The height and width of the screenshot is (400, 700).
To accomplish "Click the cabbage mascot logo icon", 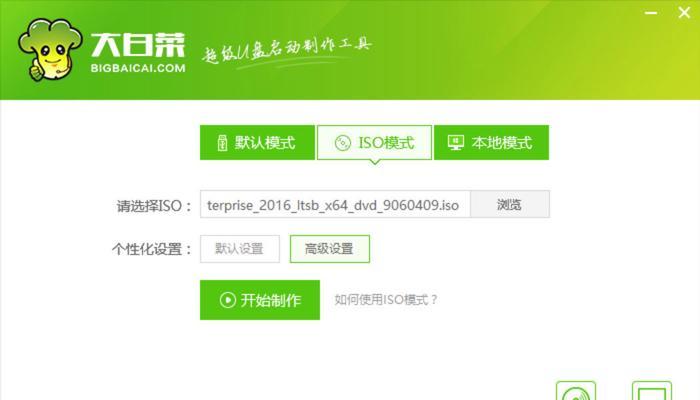I will [50, 50].
